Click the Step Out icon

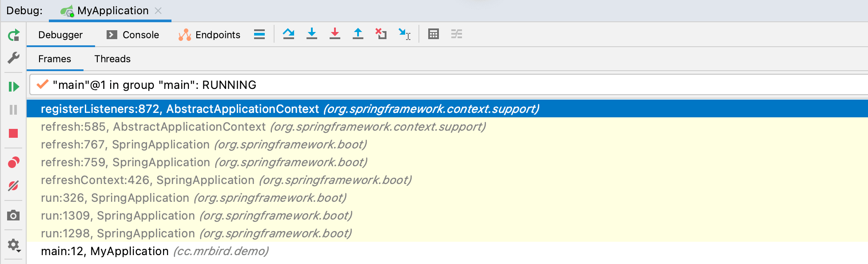(358, 34)
